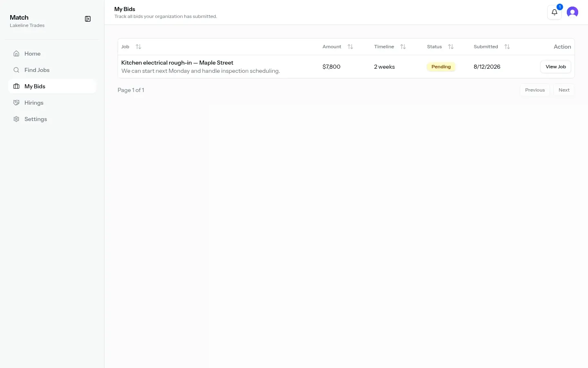Click the Previous page button
Image resolution: width=588 pixels, height=368 pixels.
(x=535, y=90)
